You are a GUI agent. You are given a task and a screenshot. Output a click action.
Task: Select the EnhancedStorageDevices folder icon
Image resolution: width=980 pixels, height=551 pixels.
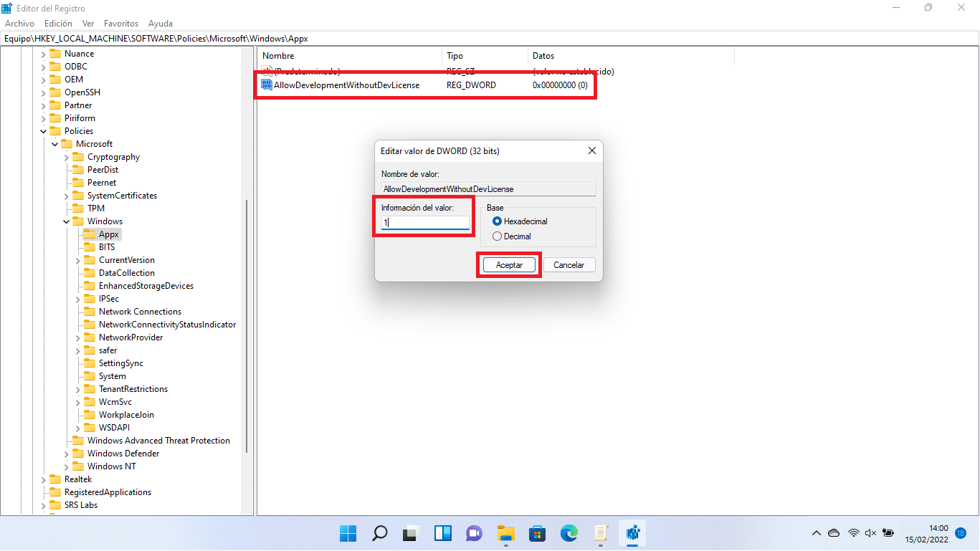90,286
